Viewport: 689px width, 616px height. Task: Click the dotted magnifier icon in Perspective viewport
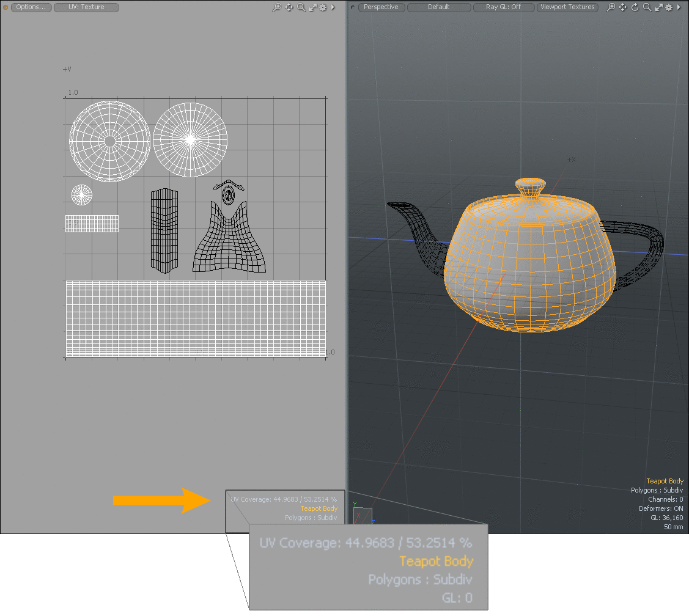click(611, 7)
